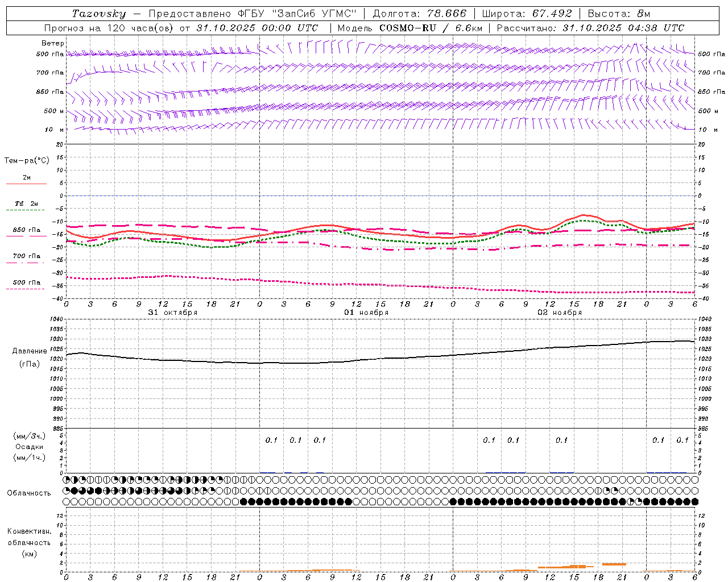Click the 'Долгота: 78.666' longitude value
Image resolution: width=728 pixels, height=582 pixels.
click(419, 14)
